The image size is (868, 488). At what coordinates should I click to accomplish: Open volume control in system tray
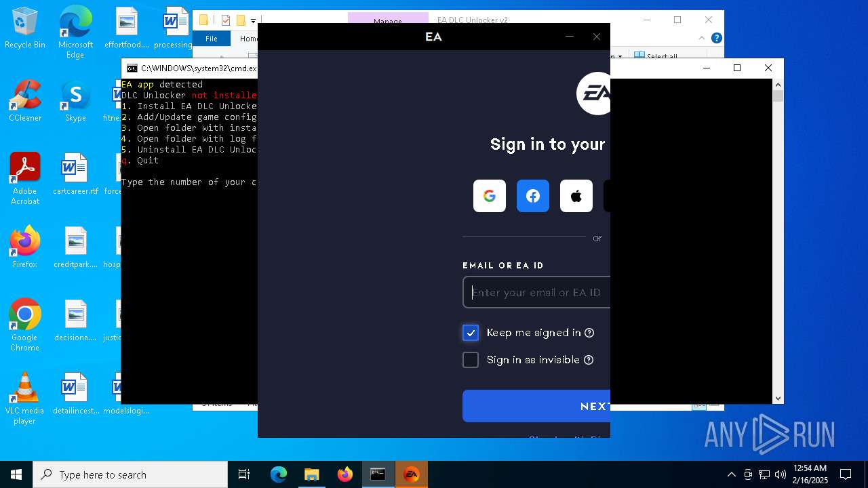pyautogui.click(x=781, y=474)
